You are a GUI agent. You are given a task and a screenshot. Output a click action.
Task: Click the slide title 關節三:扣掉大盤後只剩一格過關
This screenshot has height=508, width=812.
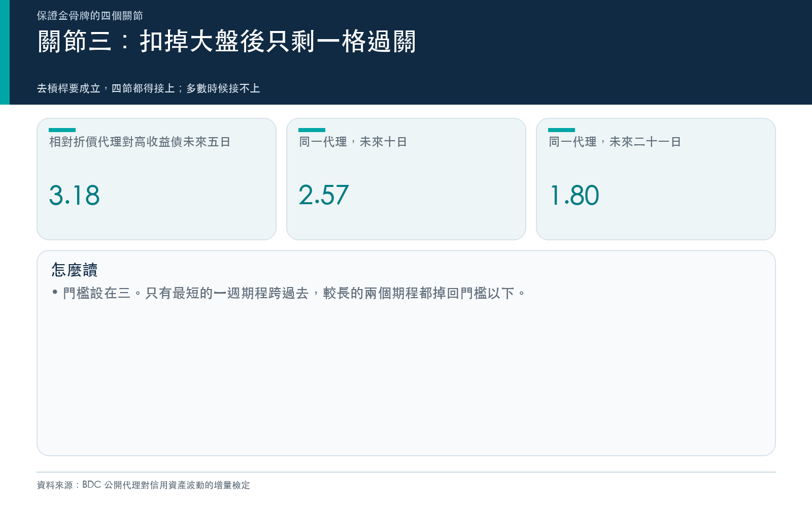227,41
